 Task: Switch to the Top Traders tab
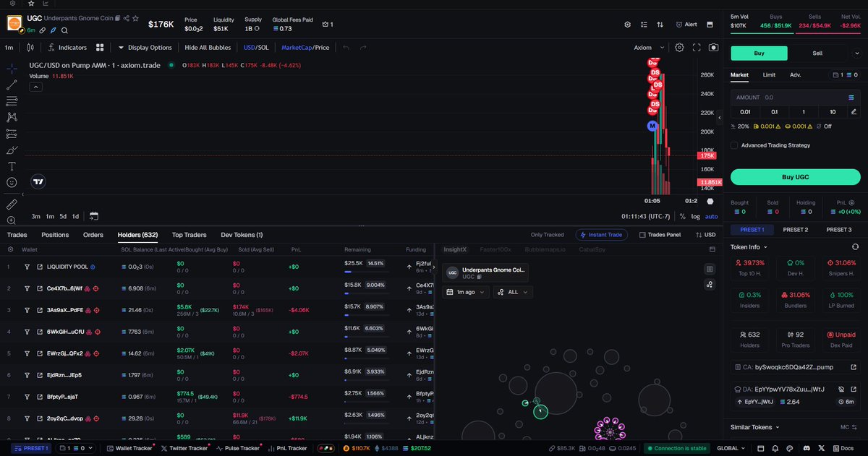tap(189, 235)
